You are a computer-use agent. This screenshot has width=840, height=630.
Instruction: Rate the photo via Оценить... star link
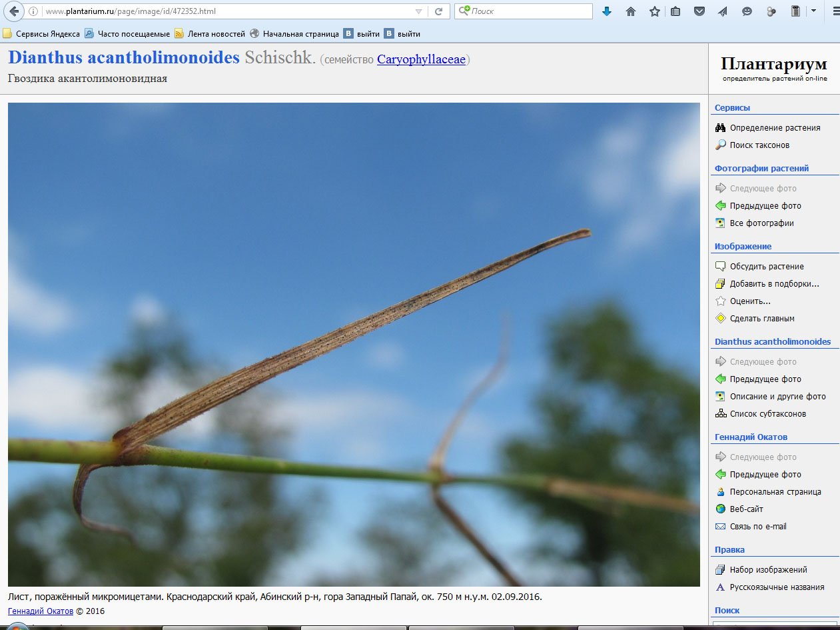(x=749, y=301)
